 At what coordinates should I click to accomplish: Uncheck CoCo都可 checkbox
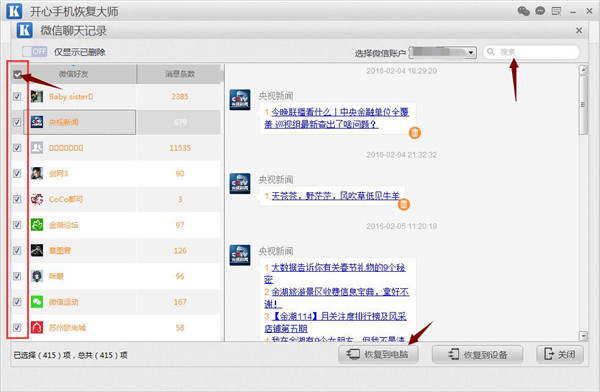click(17, 199)
